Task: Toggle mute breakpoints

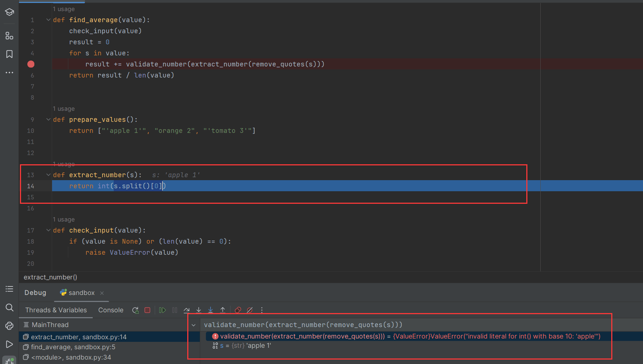Action: coord(250,310)
